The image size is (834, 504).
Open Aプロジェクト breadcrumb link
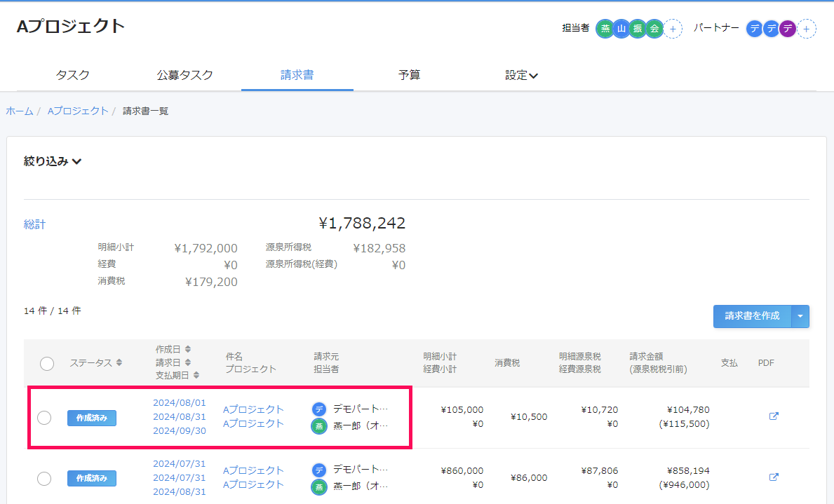click(x=78, y=111)
